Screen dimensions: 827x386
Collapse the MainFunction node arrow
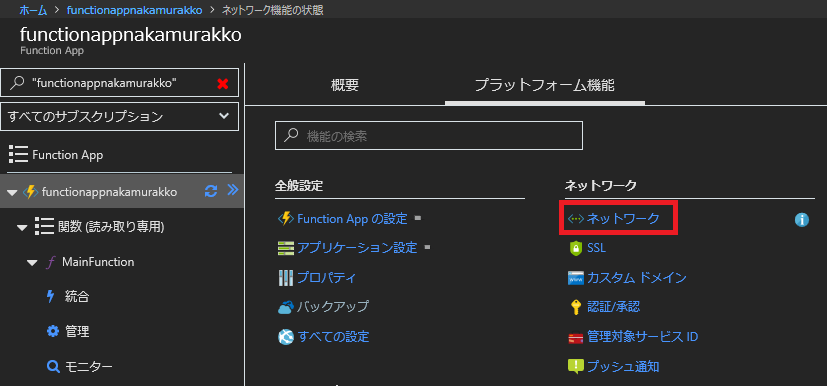33,263
